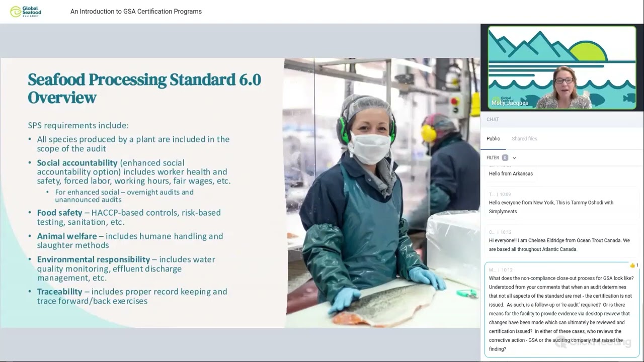Click the seafood worker photo on slide
This screenshot has width=644, height=362.
pos(381,193)
